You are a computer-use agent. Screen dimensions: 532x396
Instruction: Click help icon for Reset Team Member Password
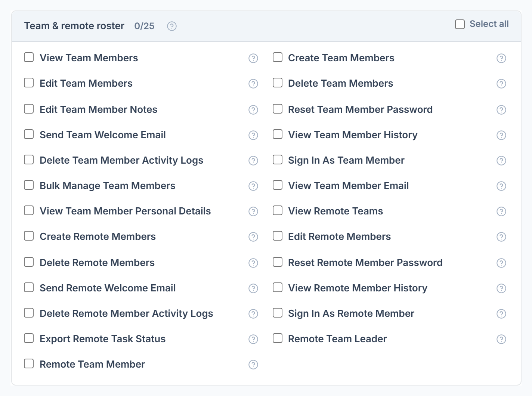click(x=501, y=110)
